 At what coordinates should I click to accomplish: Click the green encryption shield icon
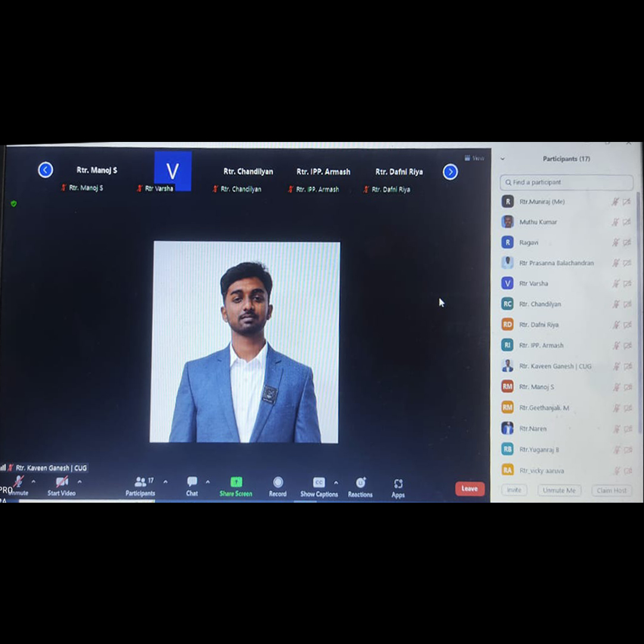14,203
